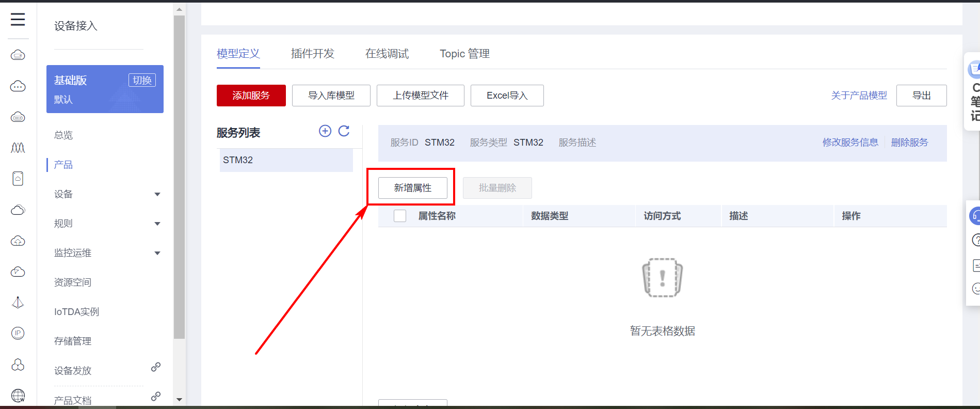The height and width of the screenshot is (409, 980).
Task: Click the 添加服务 button
Action: coord(251,96)
